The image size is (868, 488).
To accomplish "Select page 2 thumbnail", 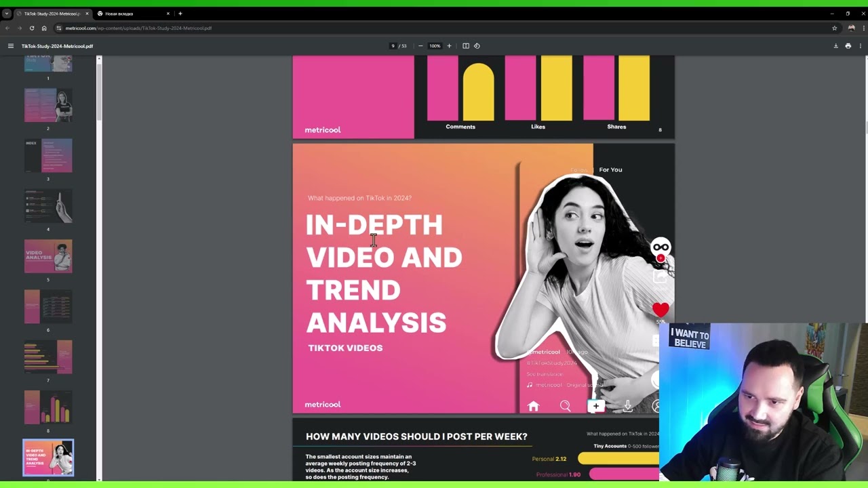I will 48,105.
